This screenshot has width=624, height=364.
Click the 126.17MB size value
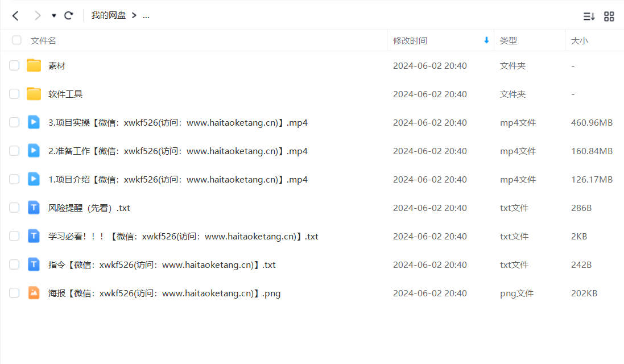tap(592, 179)
